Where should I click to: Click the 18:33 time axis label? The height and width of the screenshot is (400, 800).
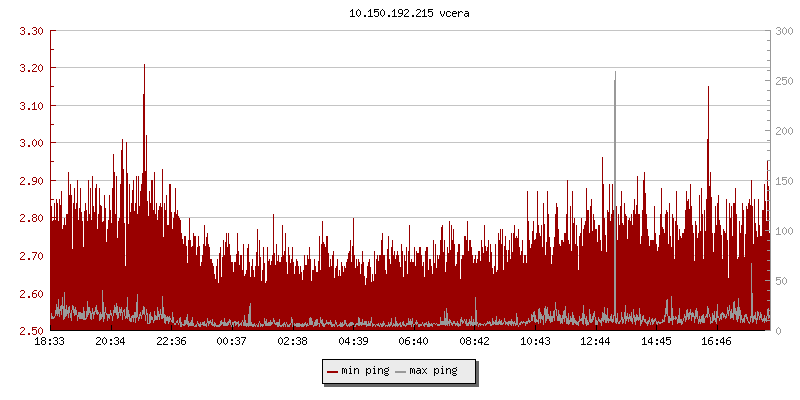[50, 342]
